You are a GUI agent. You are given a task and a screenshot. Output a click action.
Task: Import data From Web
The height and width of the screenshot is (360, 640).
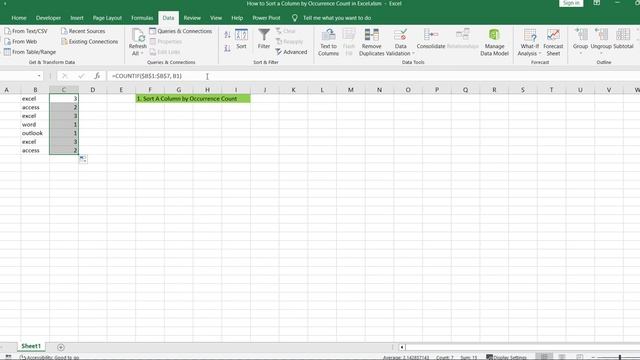[x=20, y=42]
